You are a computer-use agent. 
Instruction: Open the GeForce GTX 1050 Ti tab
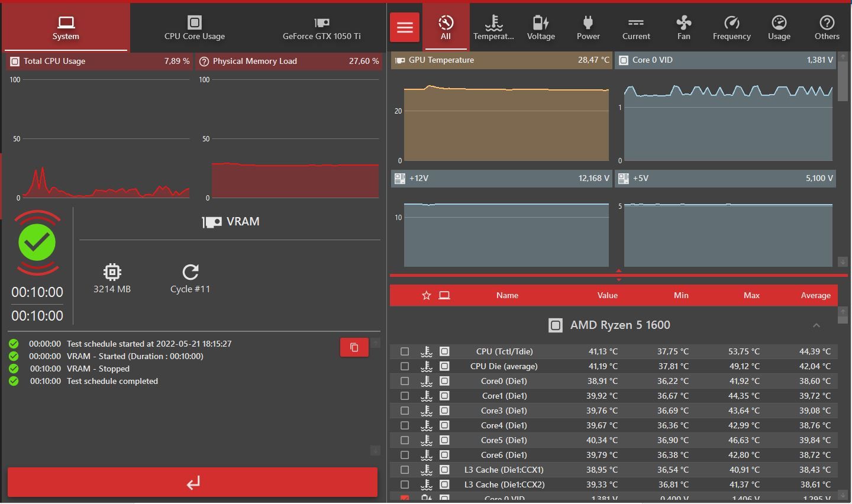322,27
